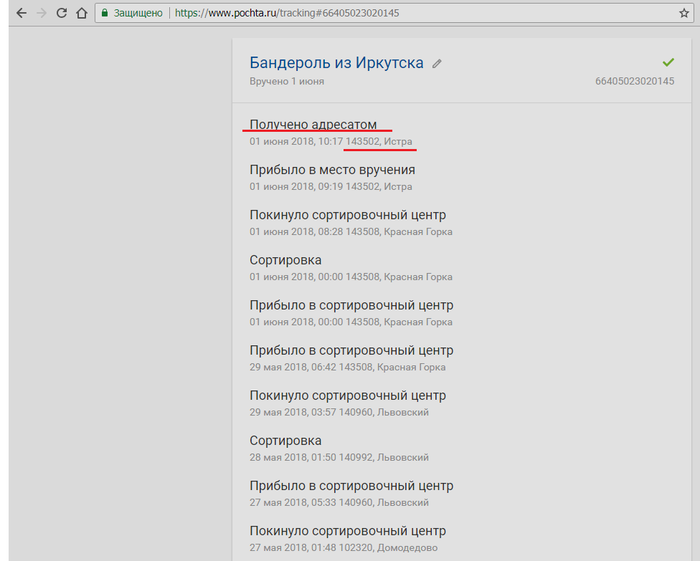This screenshot has height=561, width=700.
Task: Click '01 июня 2018, 10:17 143502, Истра'
Action: coord(331,141)
